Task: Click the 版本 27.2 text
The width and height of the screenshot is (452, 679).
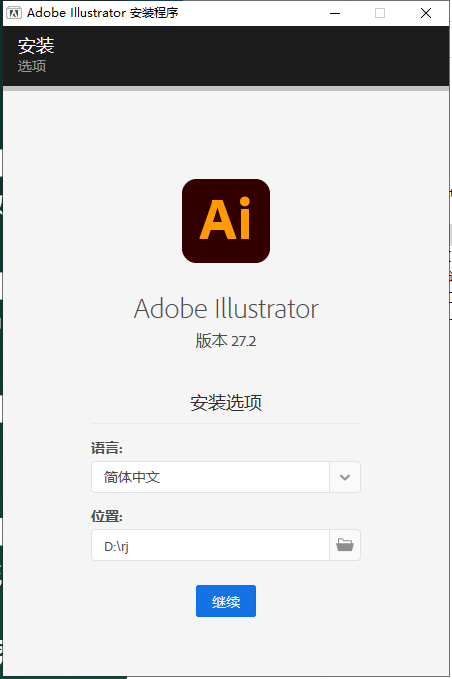Action: coord(226,341)
